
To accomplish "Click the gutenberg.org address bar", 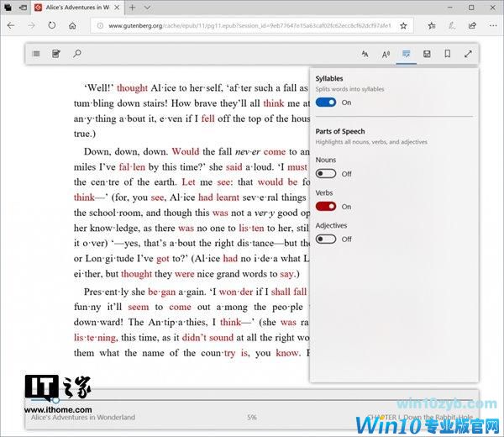I will click(252, 25).
